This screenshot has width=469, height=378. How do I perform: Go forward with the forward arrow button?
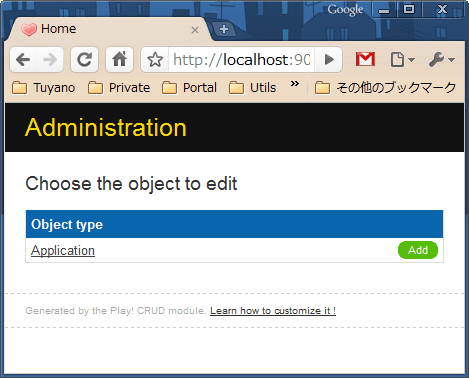[50, 60]
